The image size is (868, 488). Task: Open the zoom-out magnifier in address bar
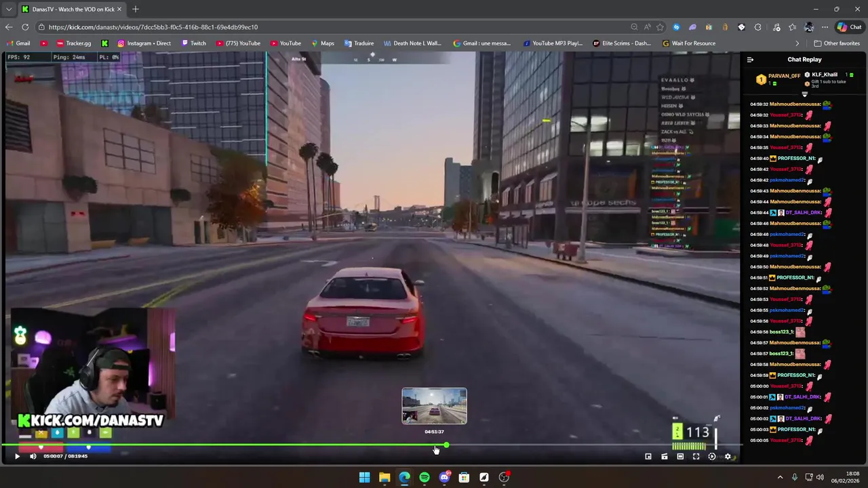coord(634,27)
